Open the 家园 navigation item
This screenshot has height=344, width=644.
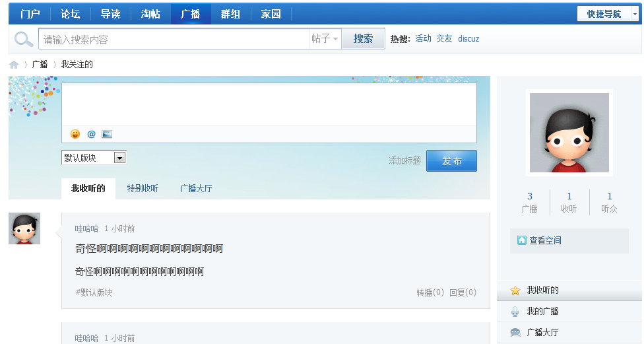[271, 14]
